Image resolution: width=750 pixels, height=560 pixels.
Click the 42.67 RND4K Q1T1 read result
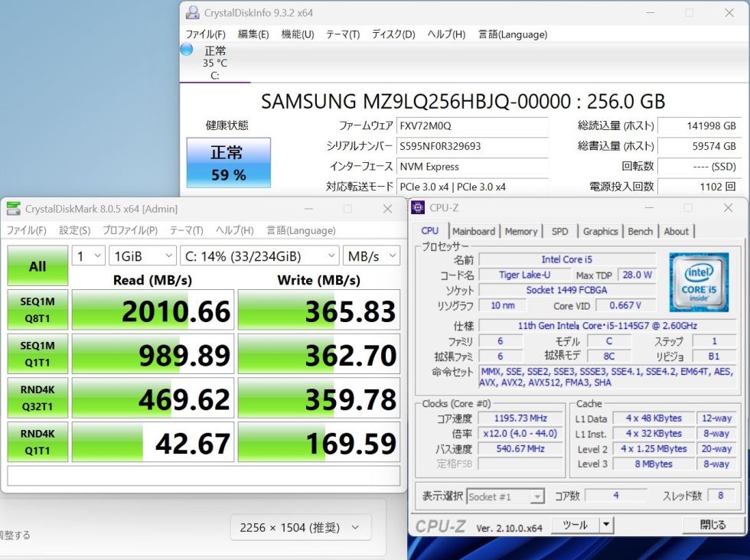coord(153,442)
